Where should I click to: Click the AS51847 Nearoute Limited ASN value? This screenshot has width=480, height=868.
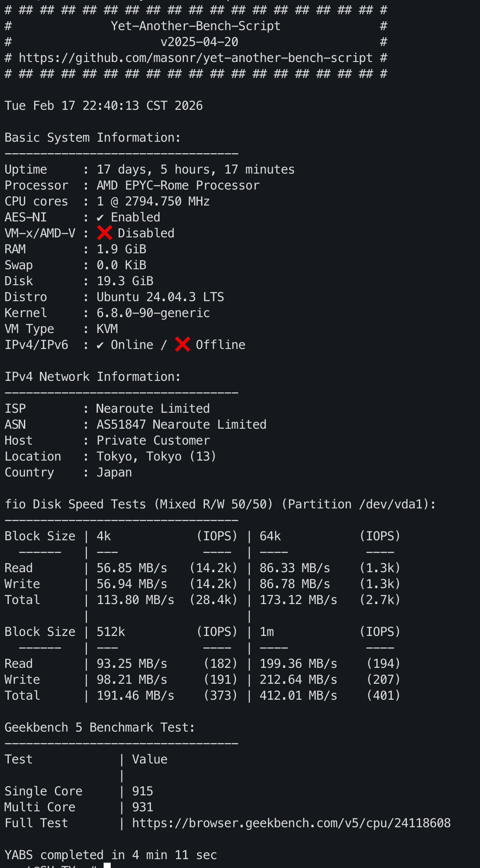182,425
